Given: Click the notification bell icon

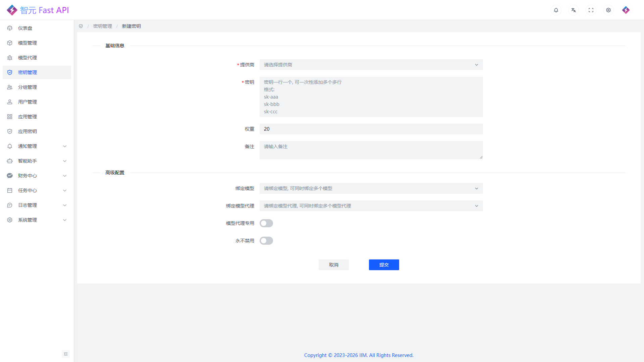Looking at the screenshot, I should tap(556, 10).
